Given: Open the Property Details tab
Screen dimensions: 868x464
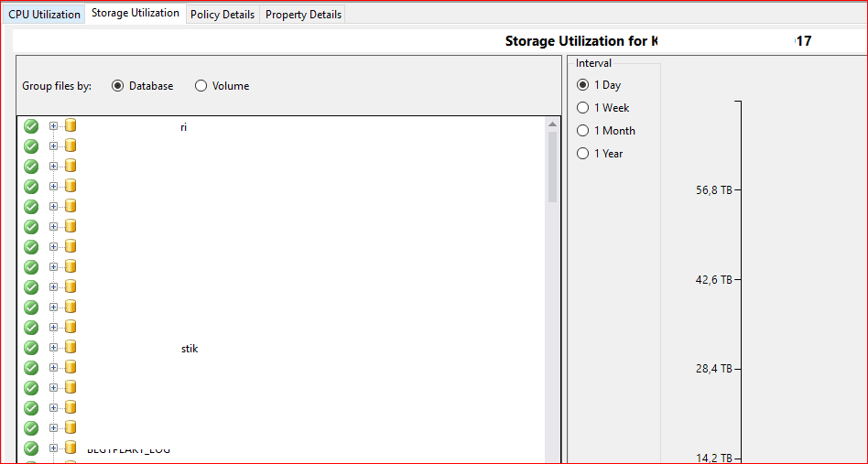Looking at the screenshot, I should point(303,15).
